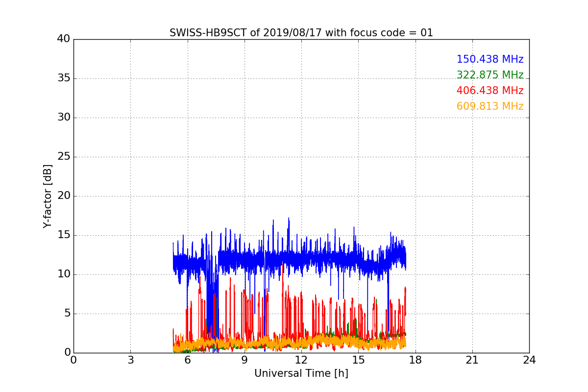Click y-axis tick label 30
The image size is (588, 392).
(x=64, y=118)
